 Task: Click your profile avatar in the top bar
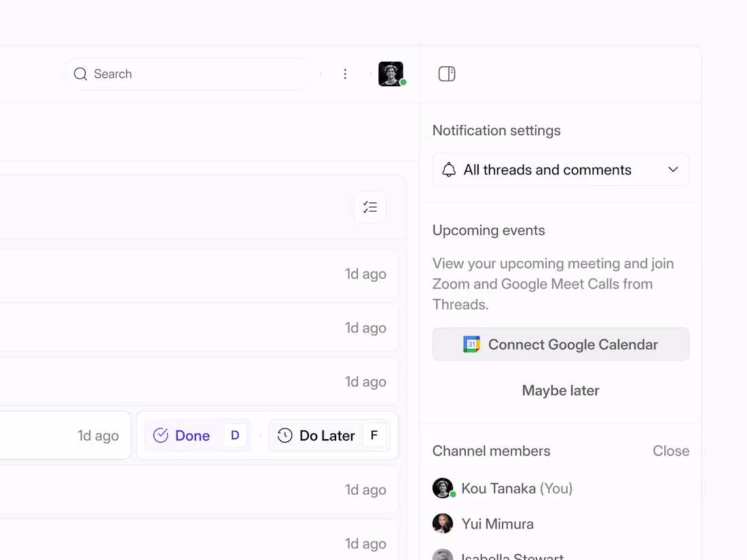[x=391, y=73]
